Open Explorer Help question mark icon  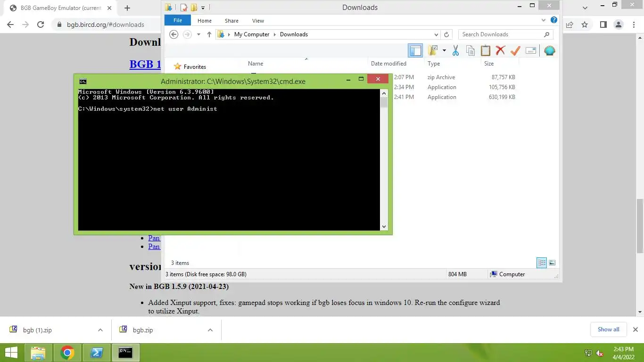coord(554,20)
